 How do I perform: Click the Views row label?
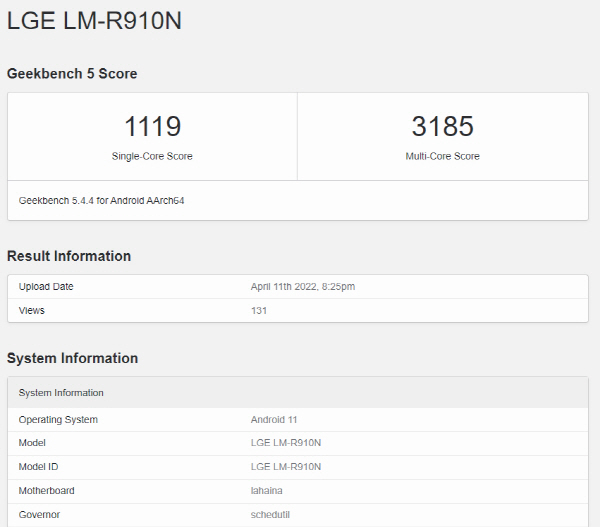tap(32, 310)
